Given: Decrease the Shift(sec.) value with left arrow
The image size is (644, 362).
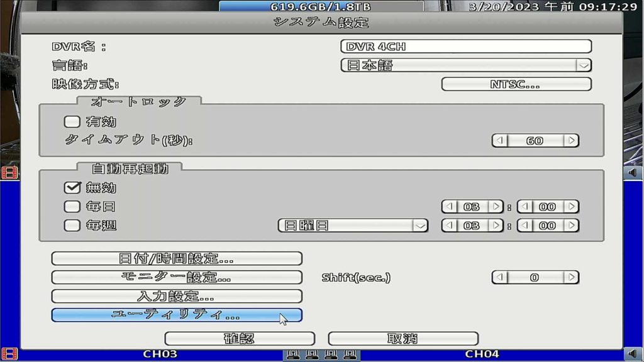Looking at the screenshot, I should pyautogui.click(x=499, y=277).
